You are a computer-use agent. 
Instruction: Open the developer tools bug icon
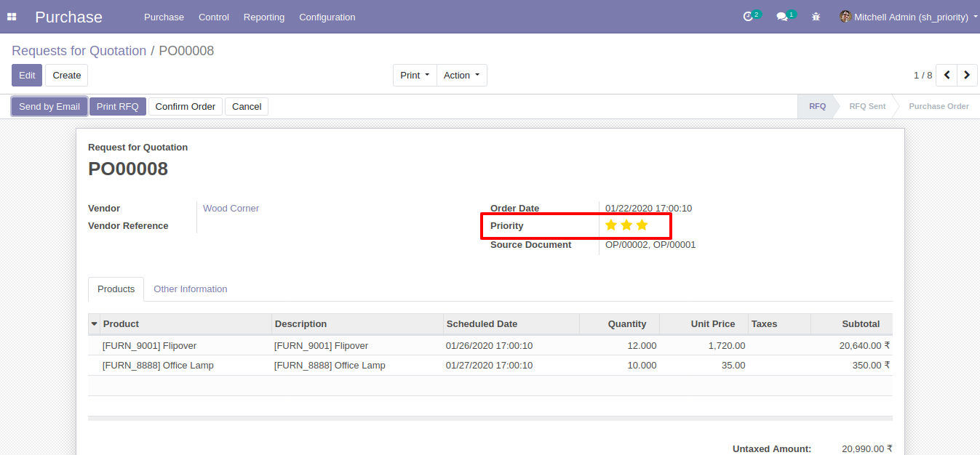[816, 17]
